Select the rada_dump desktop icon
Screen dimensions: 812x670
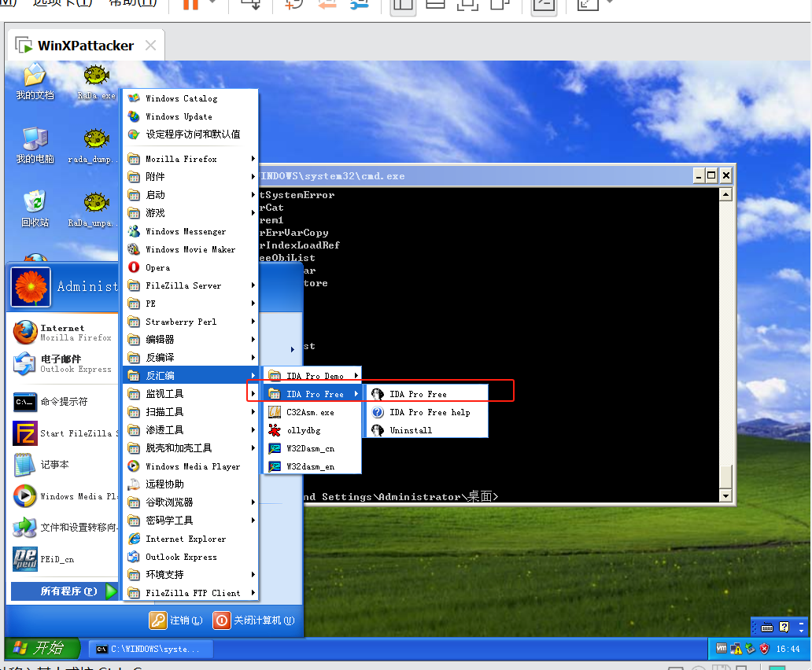click(96, 145)
